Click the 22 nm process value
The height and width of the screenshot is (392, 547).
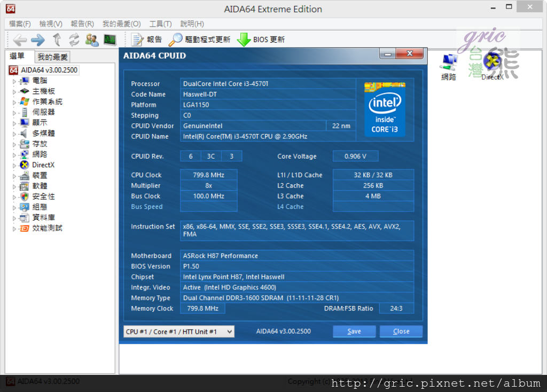(x=341, y=126)
